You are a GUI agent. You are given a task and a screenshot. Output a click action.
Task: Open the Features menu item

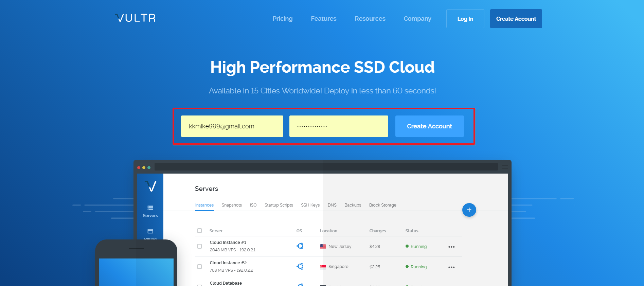324,19
